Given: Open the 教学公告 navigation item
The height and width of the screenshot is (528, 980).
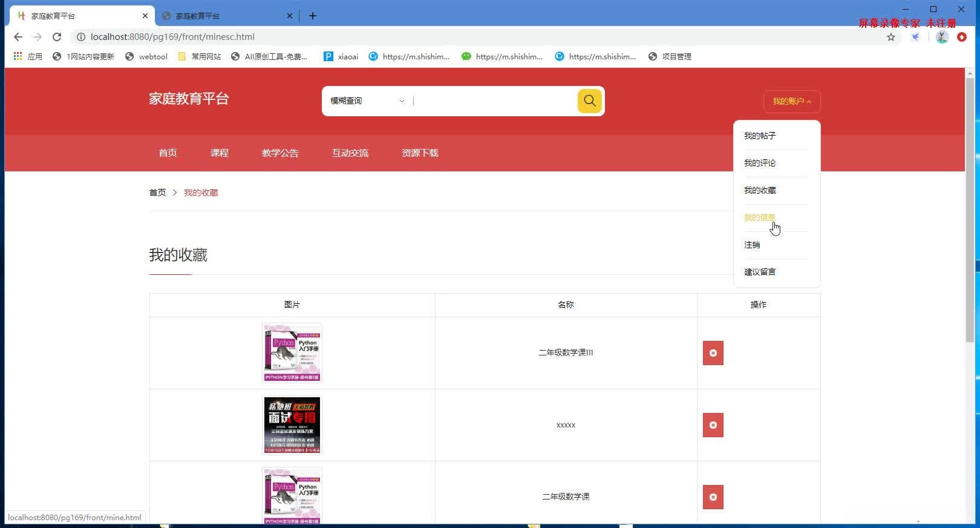Looking at the screenshot, I should [x=280, y=153].
